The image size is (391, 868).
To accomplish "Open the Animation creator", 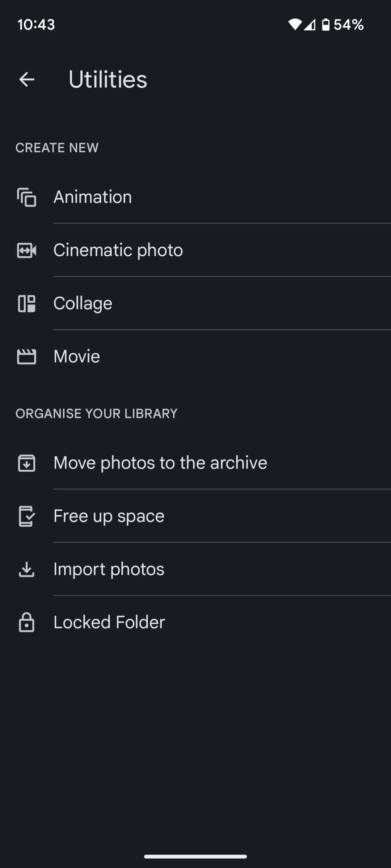I will click(93, 197).
